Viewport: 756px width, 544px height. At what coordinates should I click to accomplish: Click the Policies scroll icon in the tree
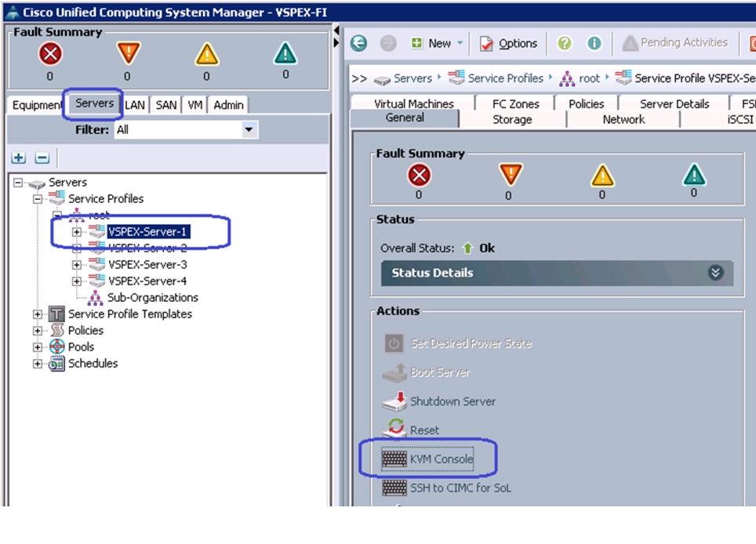pyautogui.click(x=57, y=330)
